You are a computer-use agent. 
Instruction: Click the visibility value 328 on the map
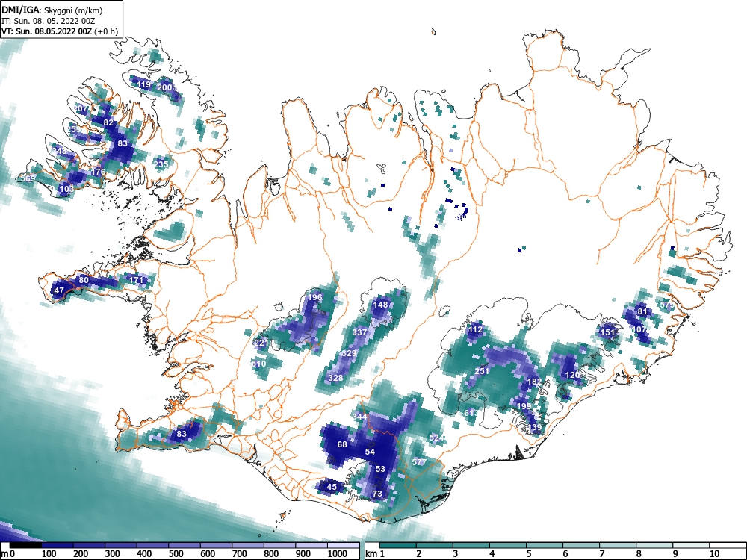[336, 378]
